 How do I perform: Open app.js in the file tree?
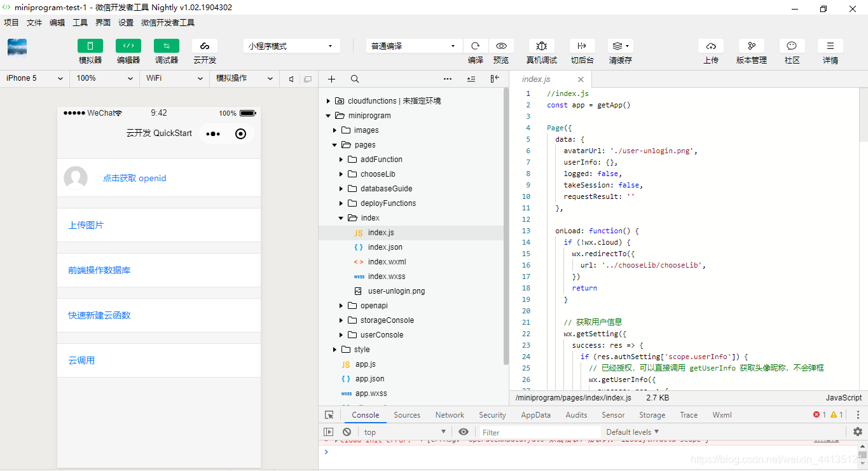coord(365,364)
